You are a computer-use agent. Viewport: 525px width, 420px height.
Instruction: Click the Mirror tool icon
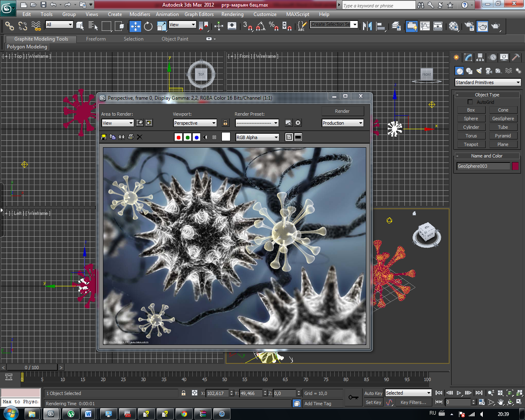[x=367, y=26]
